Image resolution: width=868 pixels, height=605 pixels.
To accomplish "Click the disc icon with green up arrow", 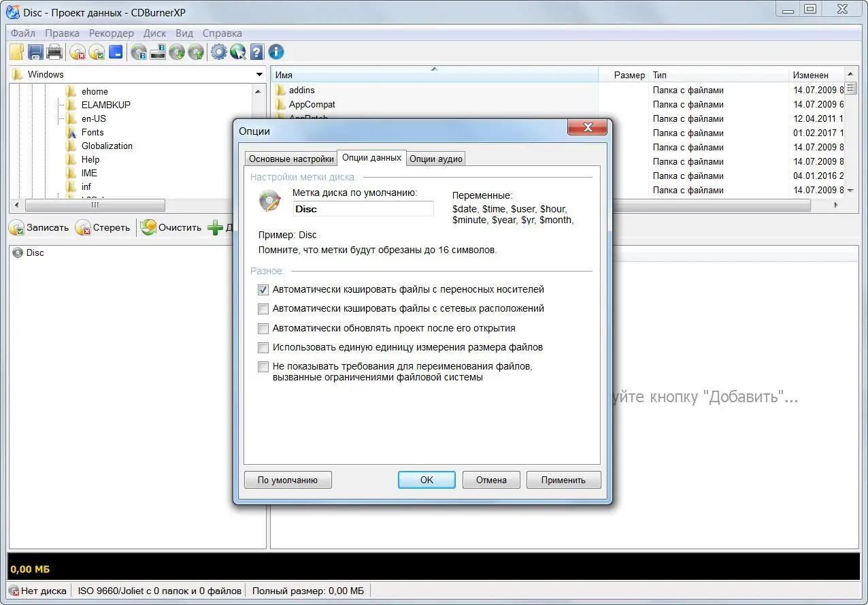I will [x=196, y=52].
